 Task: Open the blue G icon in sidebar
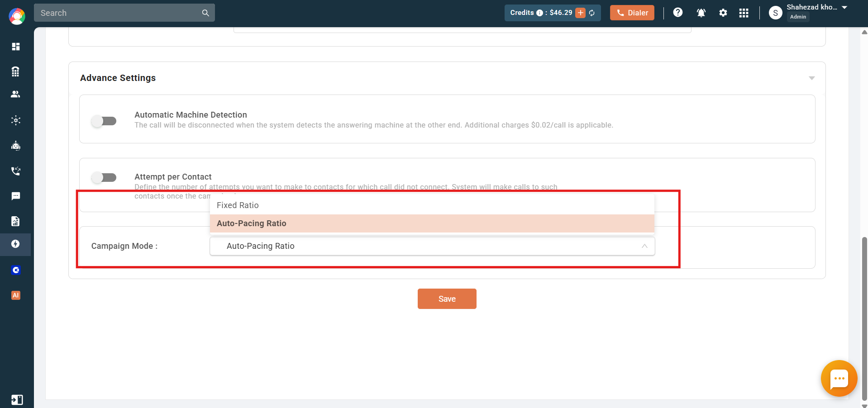[x=16, y=270]
